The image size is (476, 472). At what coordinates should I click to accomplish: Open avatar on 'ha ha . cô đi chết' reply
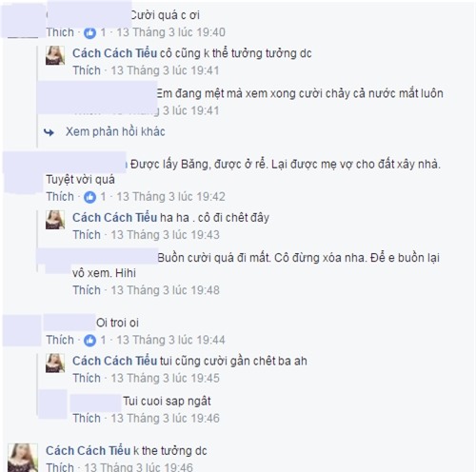coord(55,220)
